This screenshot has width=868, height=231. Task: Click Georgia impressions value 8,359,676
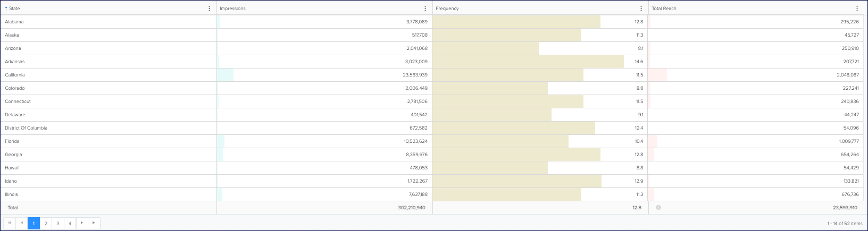[x=416, y=155]
